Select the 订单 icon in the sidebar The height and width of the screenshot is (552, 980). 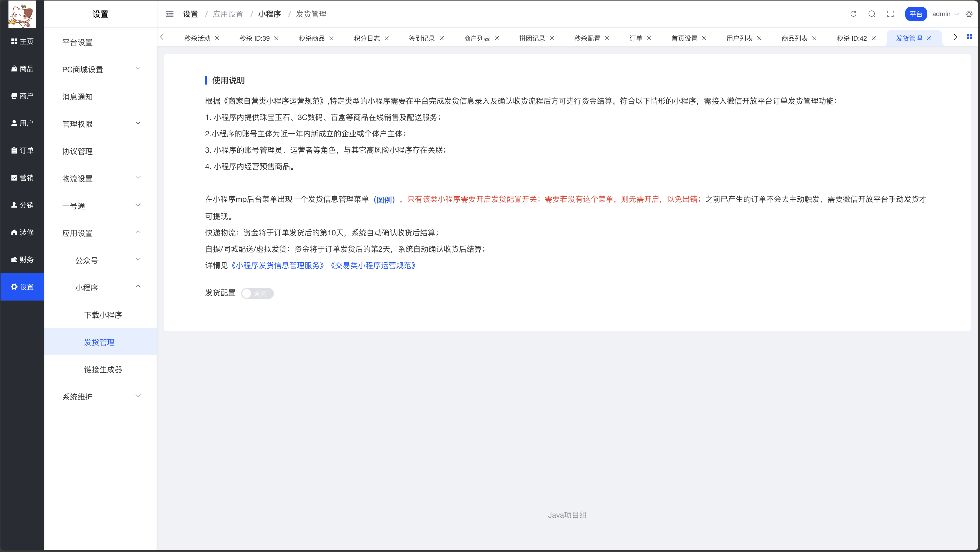(x=22, y=151)
